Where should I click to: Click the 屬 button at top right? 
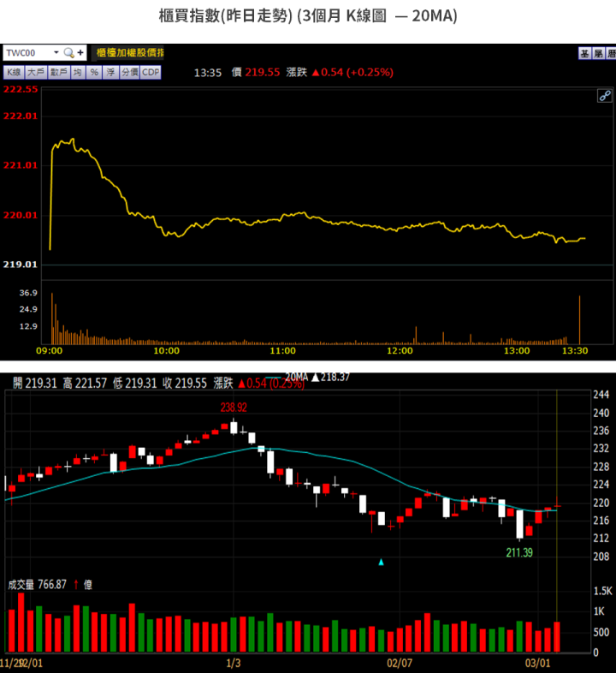(598, 53)
